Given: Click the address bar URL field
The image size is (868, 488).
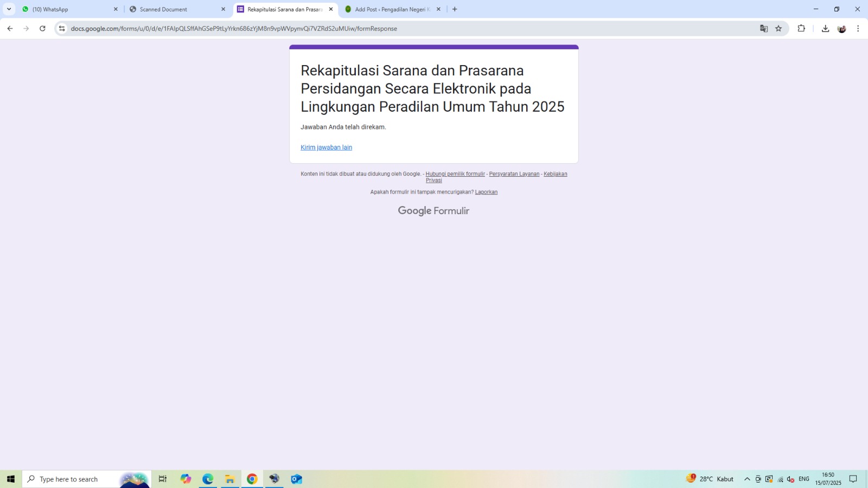Looking at the screenshot, I should pos(380,29).
